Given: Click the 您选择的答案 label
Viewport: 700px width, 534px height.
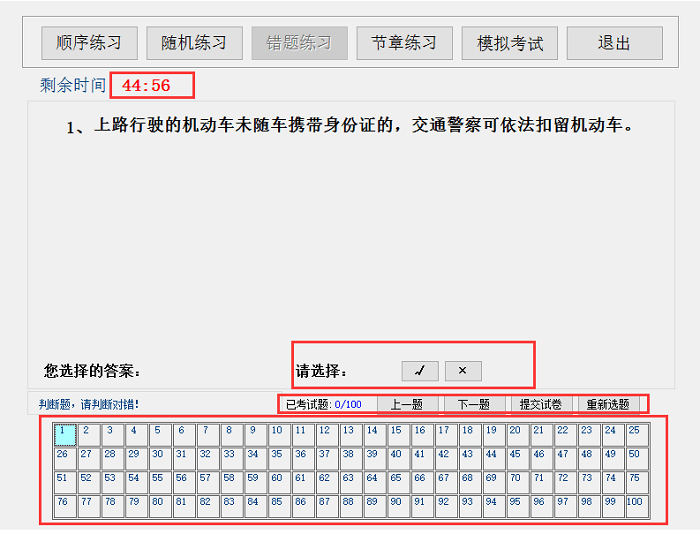Looking at the screenshot, I should coord(92,371).
